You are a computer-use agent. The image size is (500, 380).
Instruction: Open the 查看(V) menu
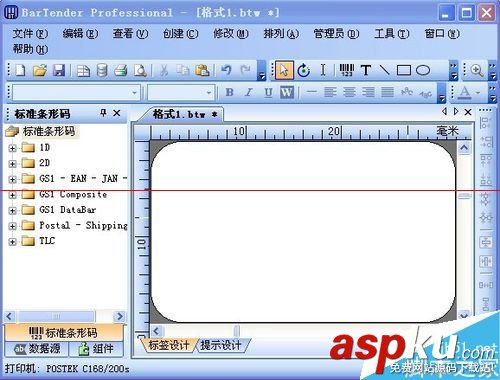click(x=130, y=33)
